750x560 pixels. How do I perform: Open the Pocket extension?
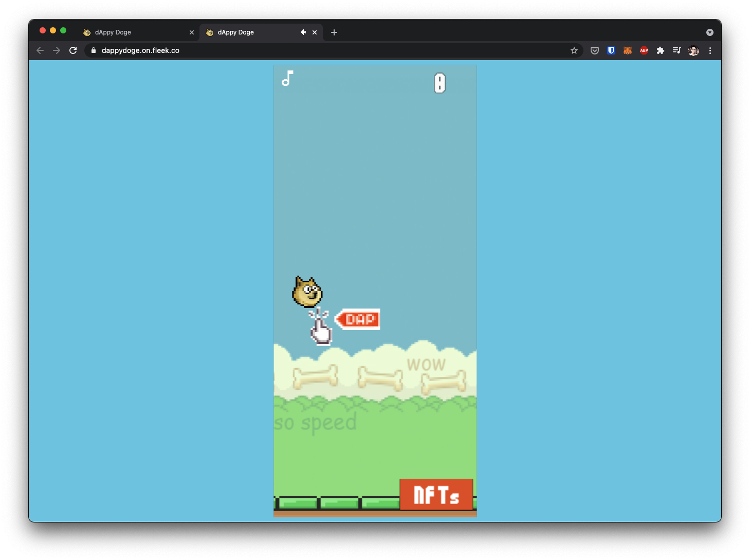tap(595, 50)
